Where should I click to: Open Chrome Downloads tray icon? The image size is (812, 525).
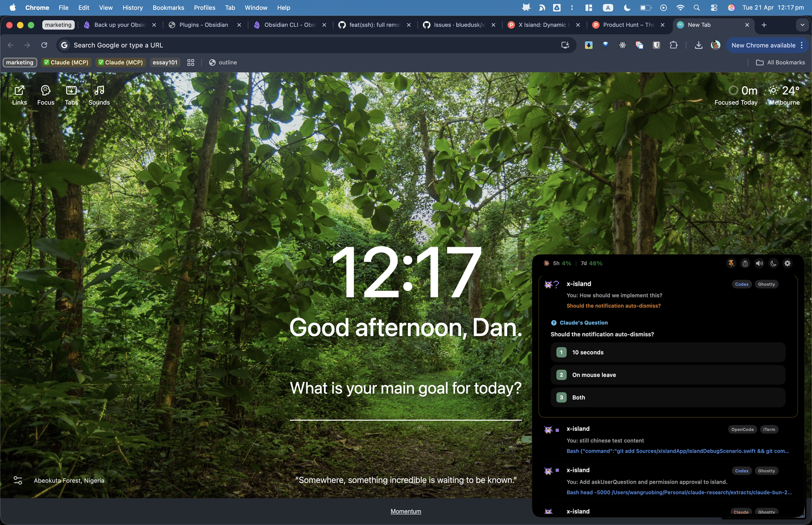699,45
